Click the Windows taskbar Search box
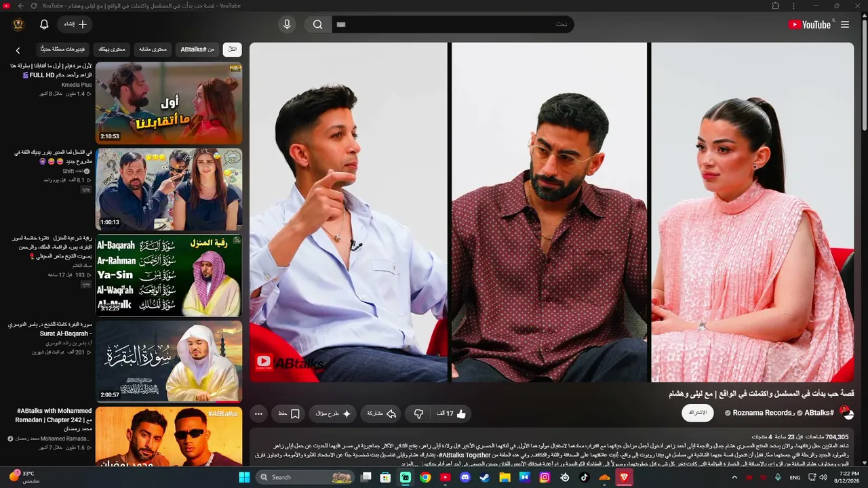The height and width of the screenshot is (488, 868). coord(306,477)
